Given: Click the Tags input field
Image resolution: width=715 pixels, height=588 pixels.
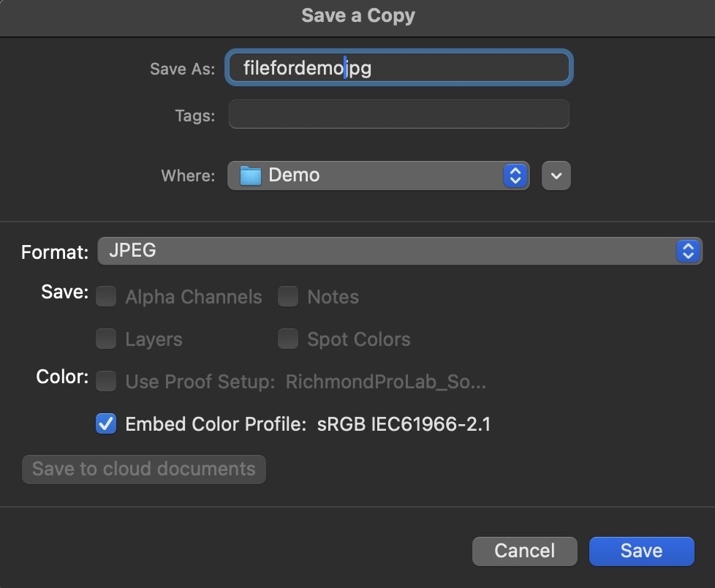Looking at the screenshot, I should pyautogui.click(x=398, y=114).
